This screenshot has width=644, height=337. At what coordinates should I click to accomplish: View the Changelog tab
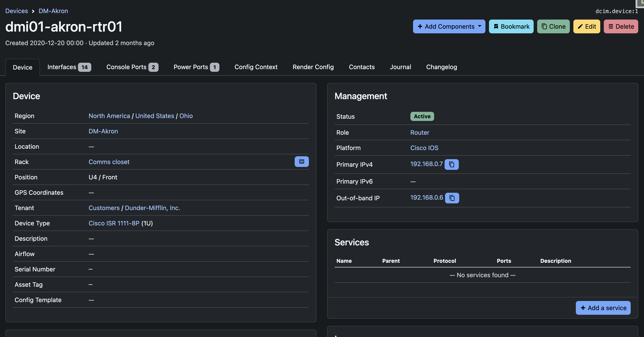(x=441, y=67)
